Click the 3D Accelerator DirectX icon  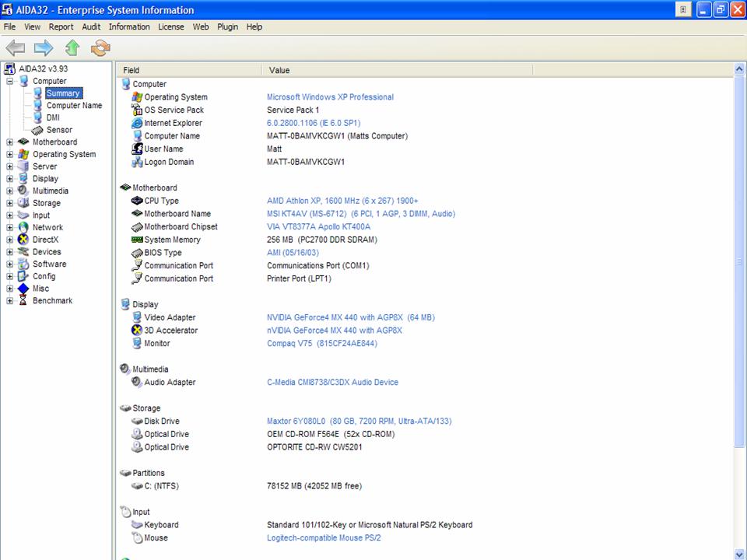click(x=137, y=330)
